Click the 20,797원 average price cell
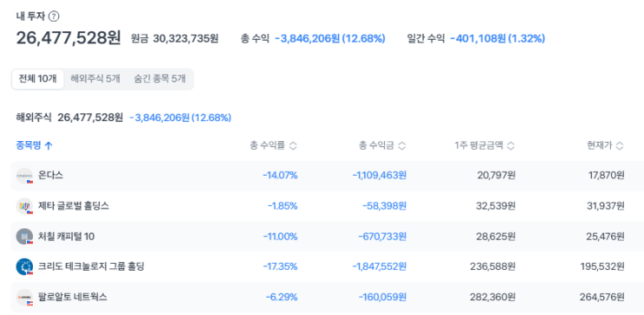This screenshot has width=644, height=315. pos(497,176)
